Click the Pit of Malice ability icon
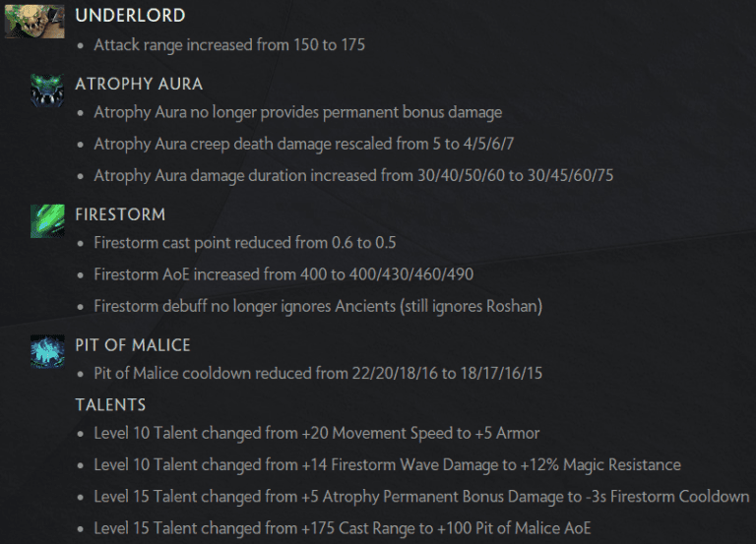The height and width of the screenshot is (544, 756). click(x=46, y=350)
